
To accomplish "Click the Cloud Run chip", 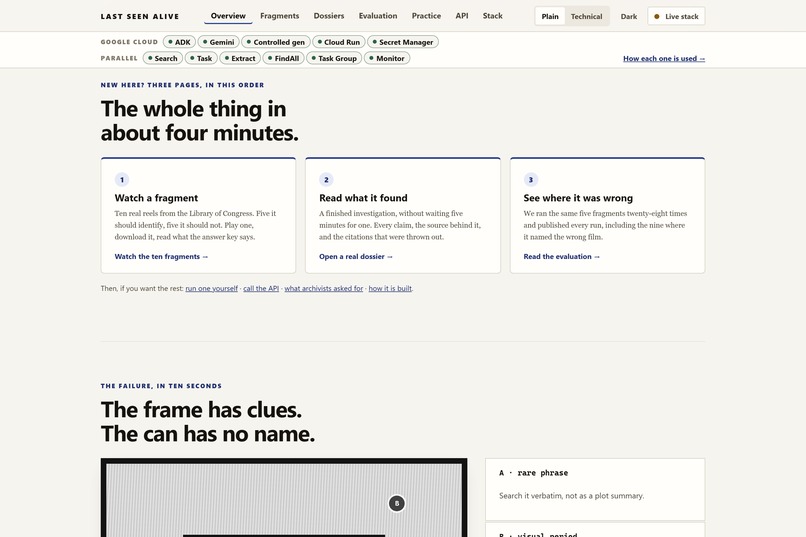I will [339, 42].
